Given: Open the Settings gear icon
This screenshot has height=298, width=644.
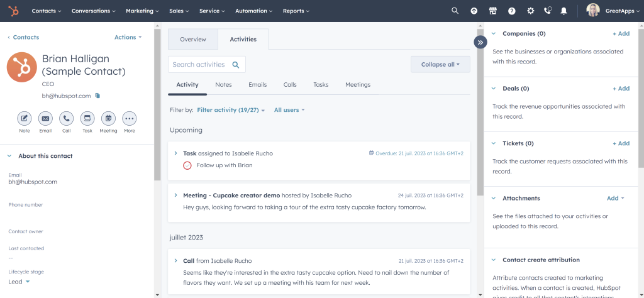Looking at the screenshot, I should coord(531,11).
